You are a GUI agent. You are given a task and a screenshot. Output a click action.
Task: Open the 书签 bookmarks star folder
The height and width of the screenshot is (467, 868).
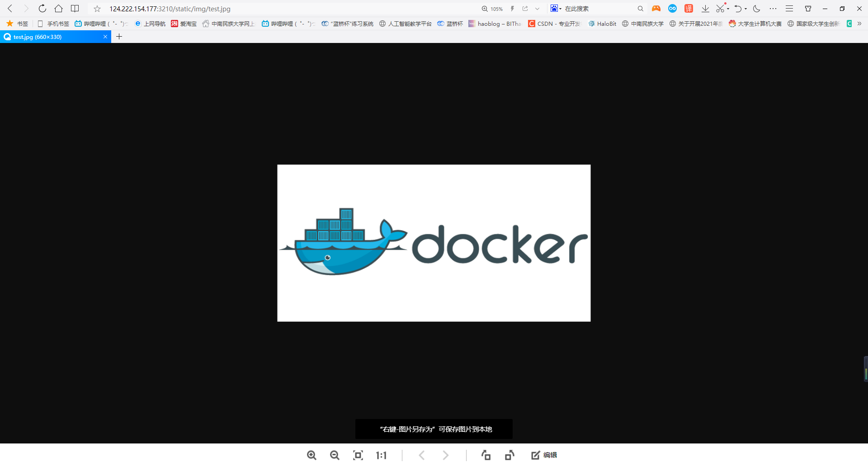click(17, 24)
